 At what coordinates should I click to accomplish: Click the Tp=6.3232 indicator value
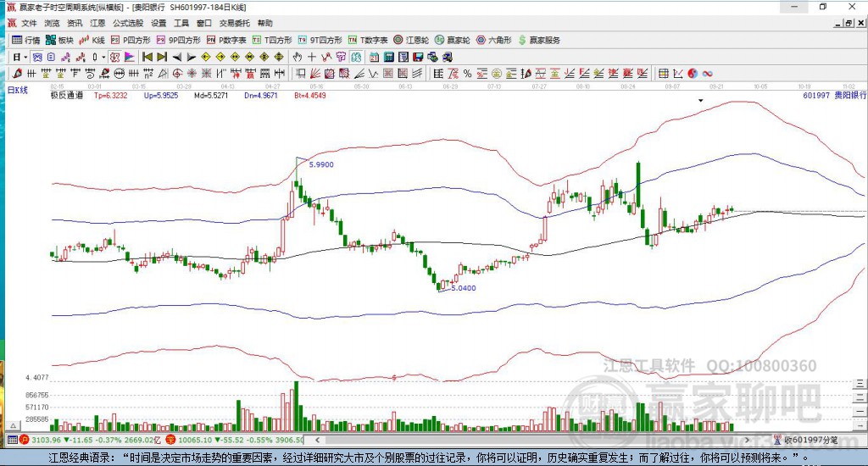coord(111,95)
